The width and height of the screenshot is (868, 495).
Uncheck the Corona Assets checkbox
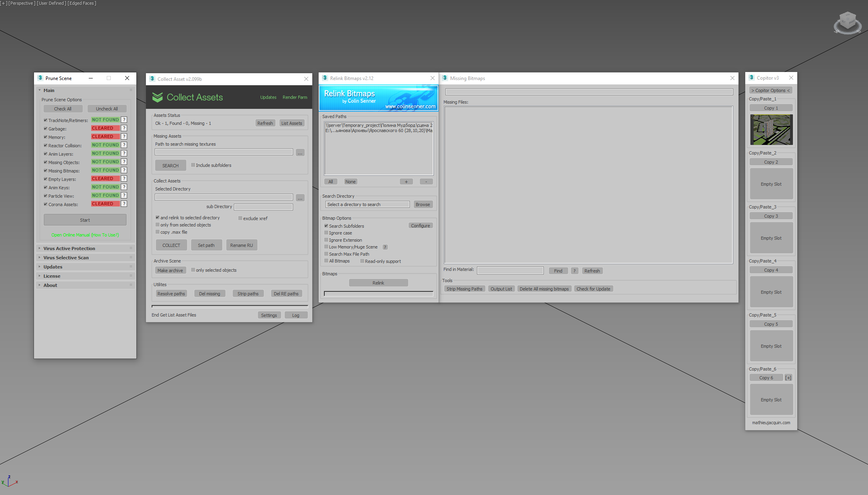point(46,204)
